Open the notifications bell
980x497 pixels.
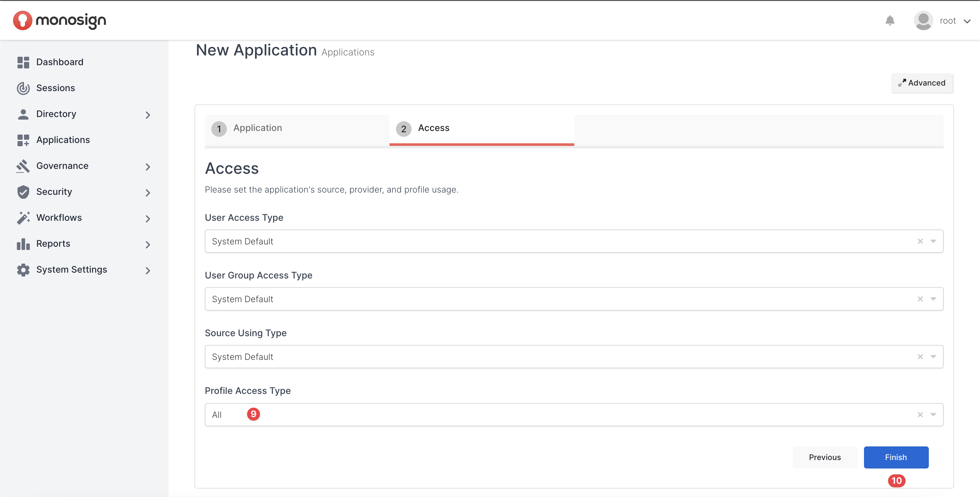[x=890, y=20]
